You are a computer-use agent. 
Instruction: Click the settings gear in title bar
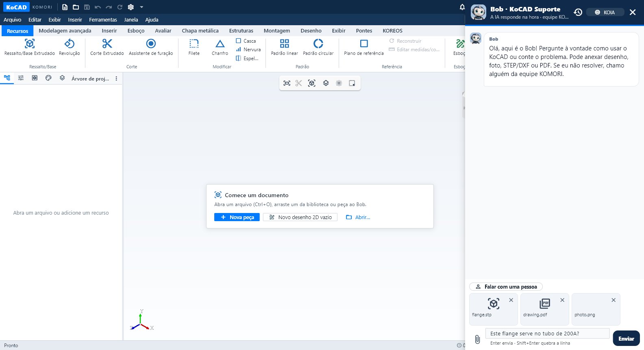click(x=131, y=7)
